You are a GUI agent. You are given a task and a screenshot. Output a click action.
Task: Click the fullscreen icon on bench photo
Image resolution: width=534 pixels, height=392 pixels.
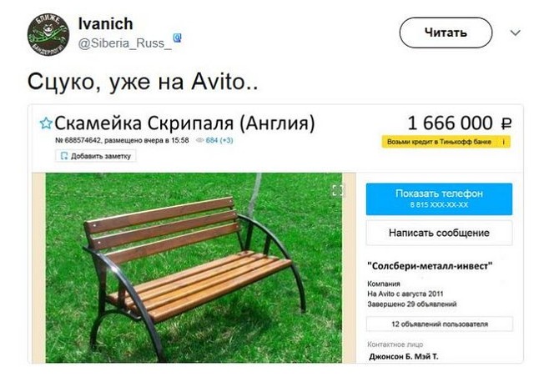(337, 190)
